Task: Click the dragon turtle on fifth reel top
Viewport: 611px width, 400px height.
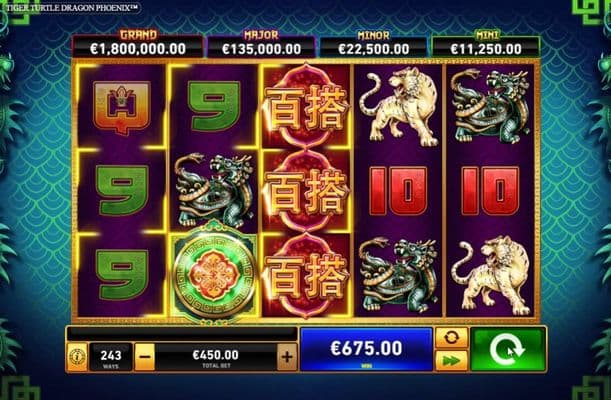Action: [x=490, y=106]
